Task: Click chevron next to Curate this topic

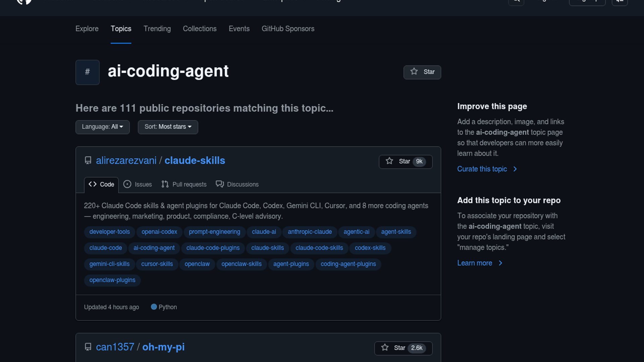Action: [x=515, y=169]
